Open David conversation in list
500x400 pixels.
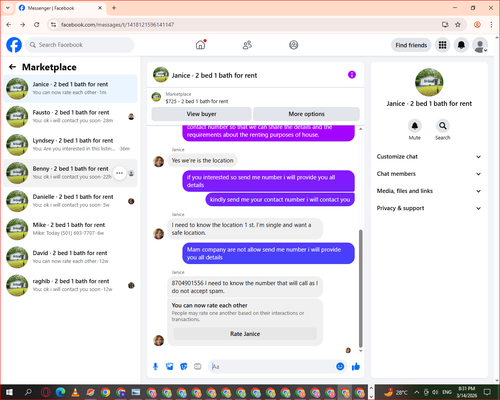70,257
